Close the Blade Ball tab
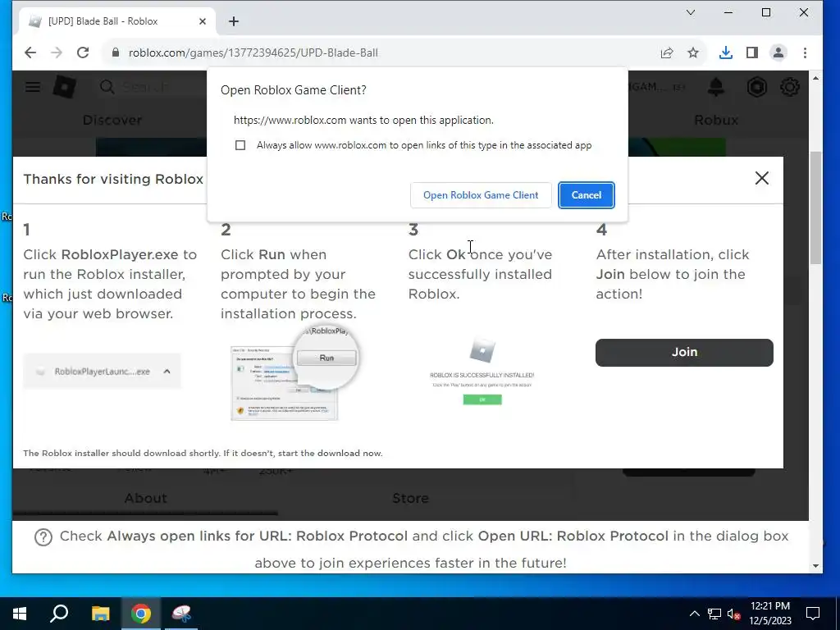Image resolution: width=840 pixels, height=630 pixels. click(203, 21)
